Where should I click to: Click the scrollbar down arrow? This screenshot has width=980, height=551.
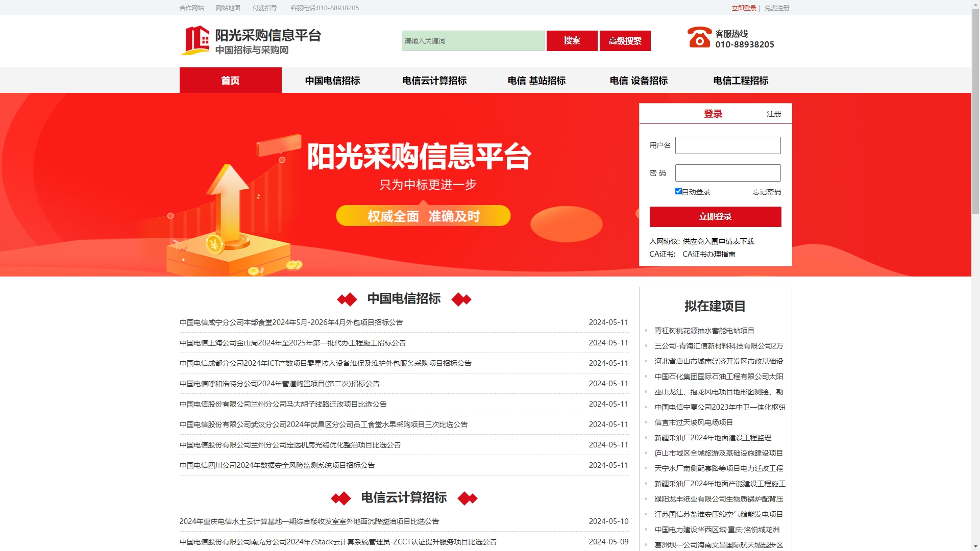click(975, 546)
